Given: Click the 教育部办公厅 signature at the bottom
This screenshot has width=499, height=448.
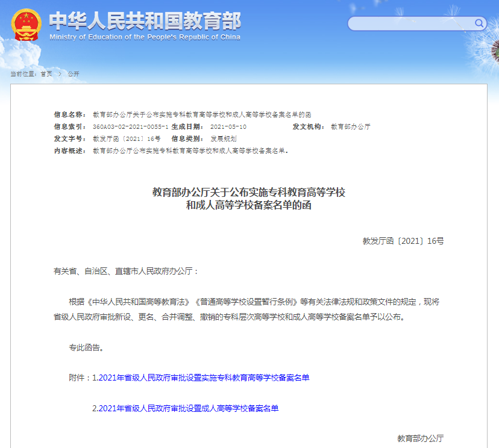Looking at the screenshot, I should (420, 438).
